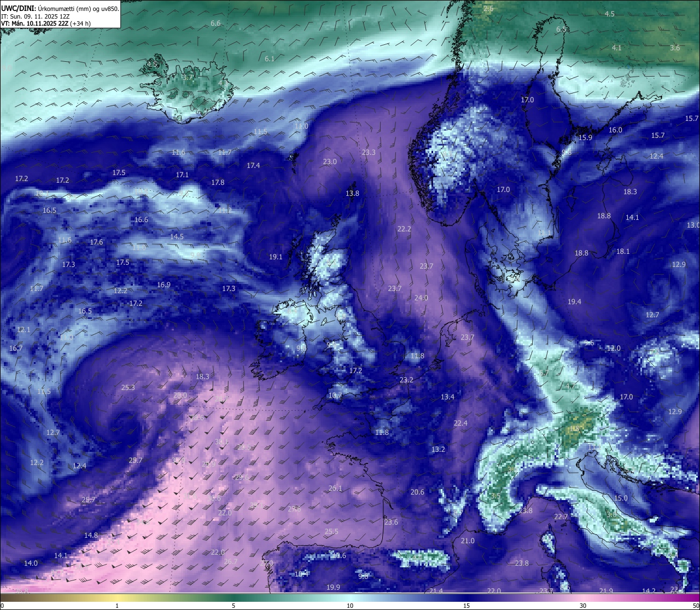Screen dimensions: 700x610
Task: Click the map value 17.8 in the Atlantic
Action: pos(218,183)
